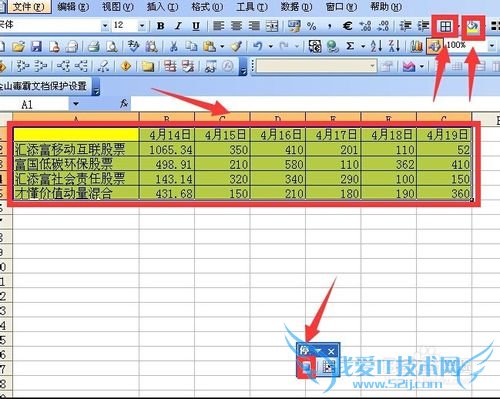Image resolution: width=500 pixels, height=399 pixels.
Task: Open the Paste options dropdown arrow
Action: [x=222, y=46]
